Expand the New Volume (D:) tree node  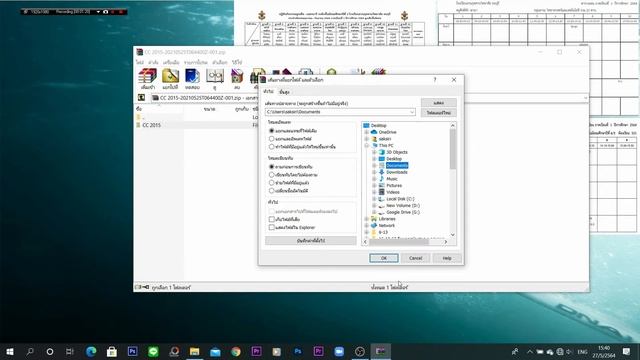[374, 205]
